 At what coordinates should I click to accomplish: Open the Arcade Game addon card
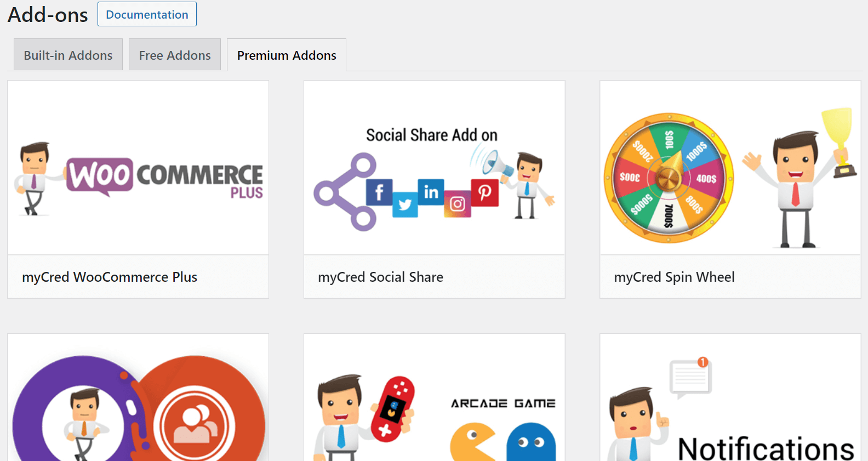tap(435, 397)
